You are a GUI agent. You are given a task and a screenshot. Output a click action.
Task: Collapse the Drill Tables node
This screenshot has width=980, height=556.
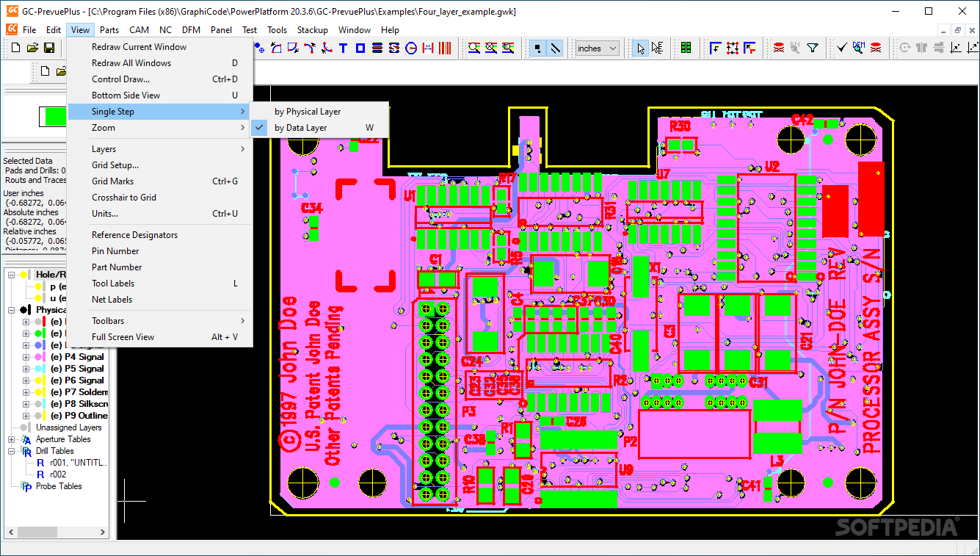coord(12,451)
